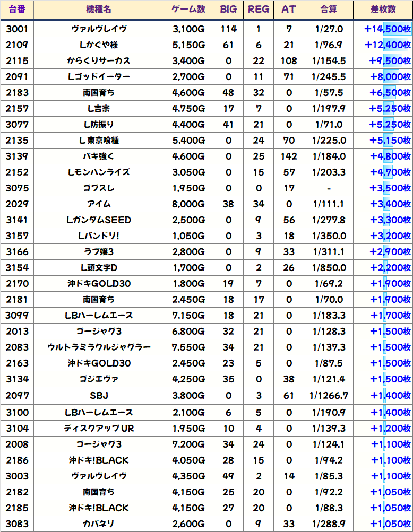
Task: Select machine number 2185
Action: (x=17, y=508)
